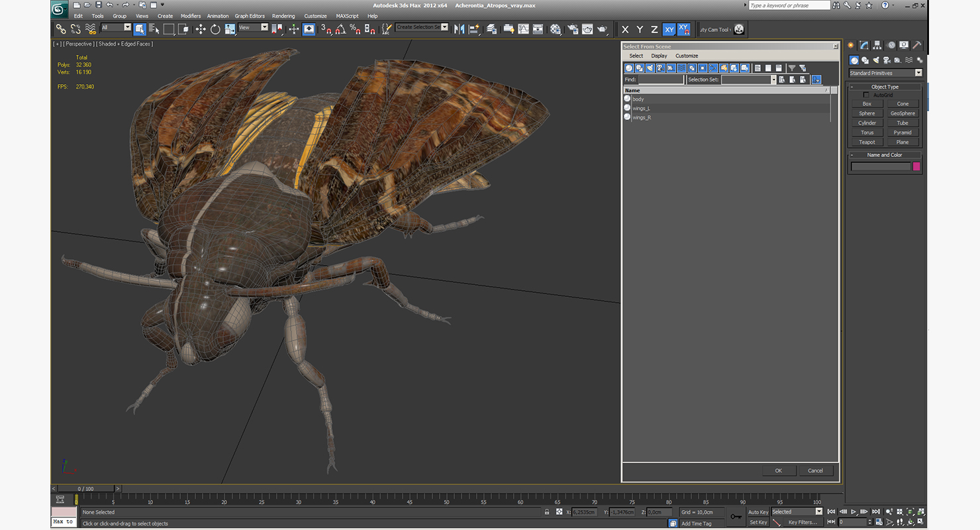Create a Teapot primitive button

[867, 142]
